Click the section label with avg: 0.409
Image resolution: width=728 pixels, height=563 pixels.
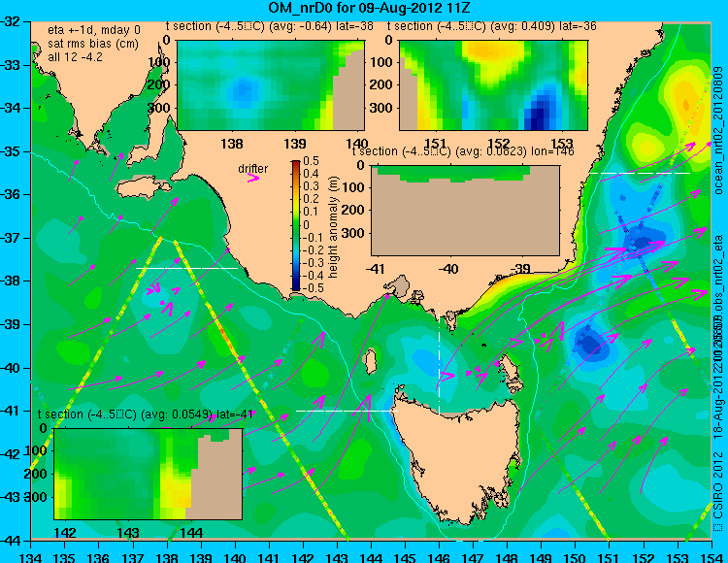[492, 26]
